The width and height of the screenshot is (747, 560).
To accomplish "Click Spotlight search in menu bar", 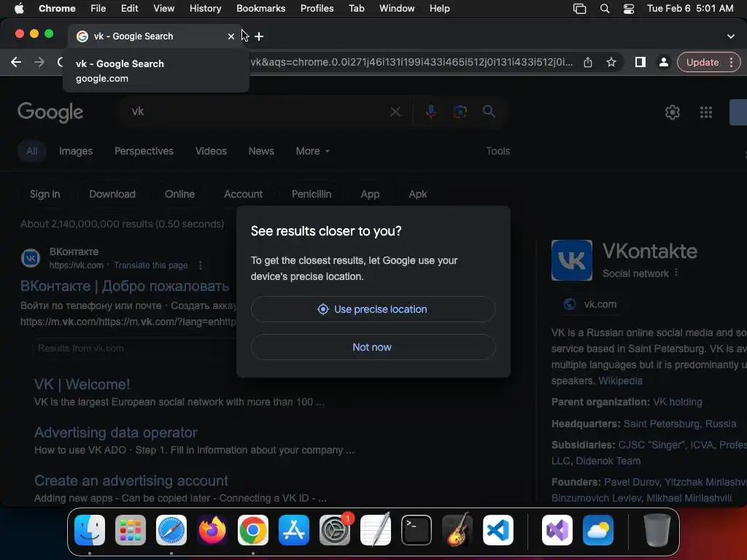I will (x=605, y=9).
